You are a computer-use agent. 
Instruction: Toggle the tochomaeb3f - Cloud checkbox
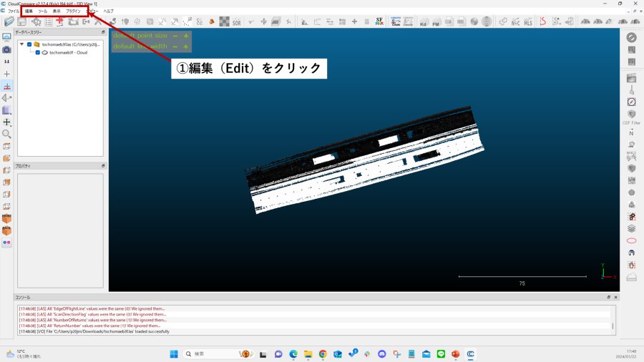(x=38, y=52)
